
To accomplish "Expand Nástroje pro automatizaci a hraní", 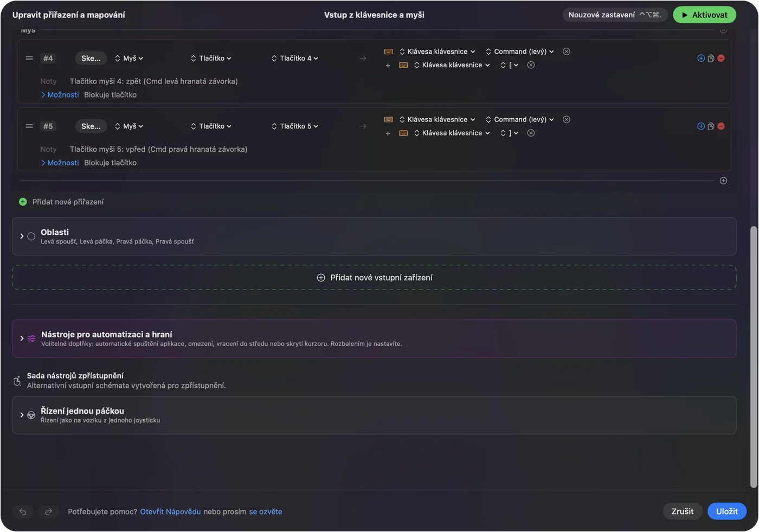I will [x=22, y=338].
